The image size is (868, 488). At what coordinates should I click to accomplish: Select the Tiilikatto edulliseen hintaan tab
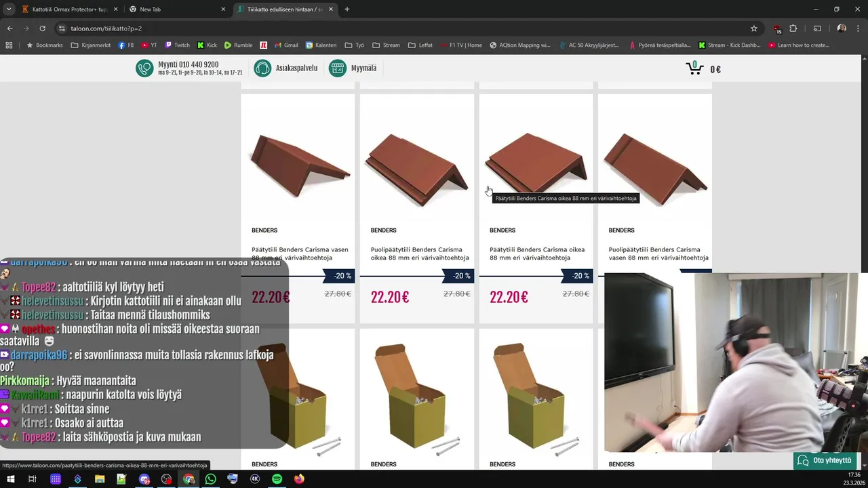coord(284,9)
